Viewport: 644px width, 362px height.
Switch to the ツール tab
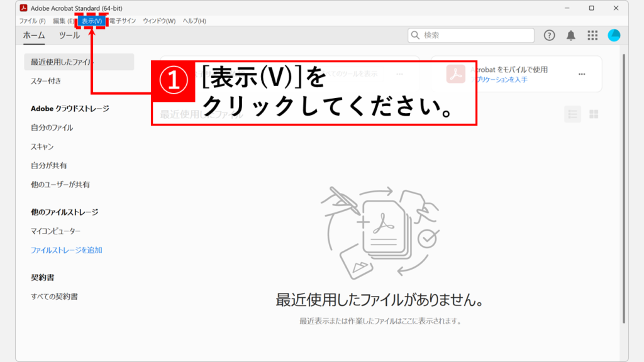coord(69,35)
